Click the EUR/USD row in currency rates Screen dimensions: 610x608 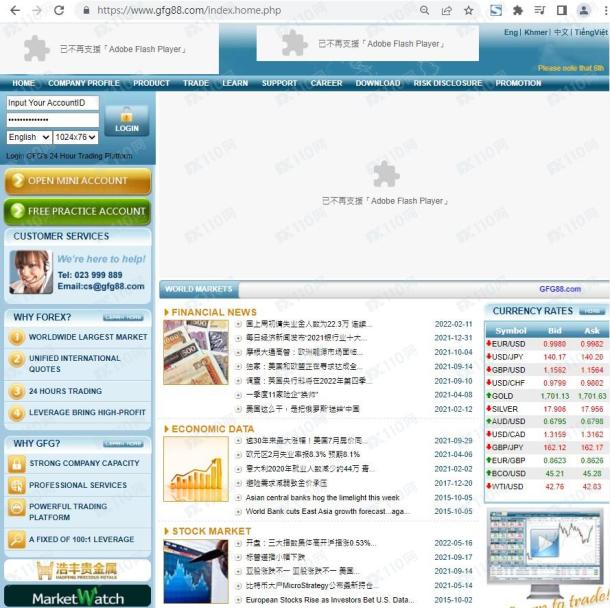(x=547, y=344)
